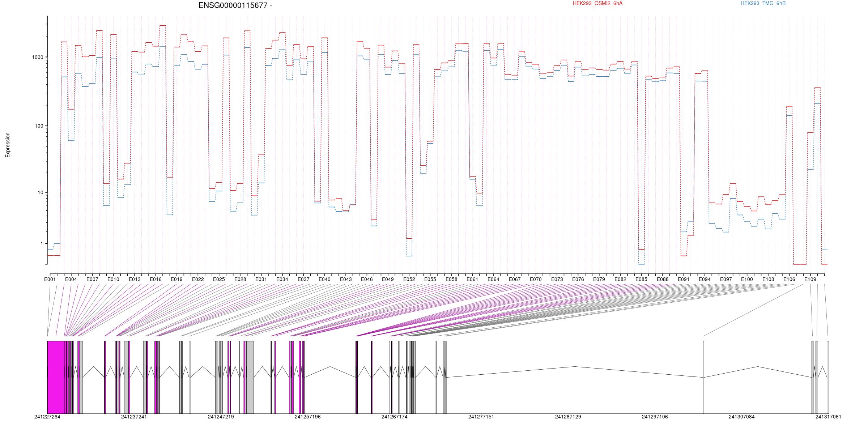The height and width of the screenshot is (434, 868).
Task: Click exon label E001
Action: [50, 280]
